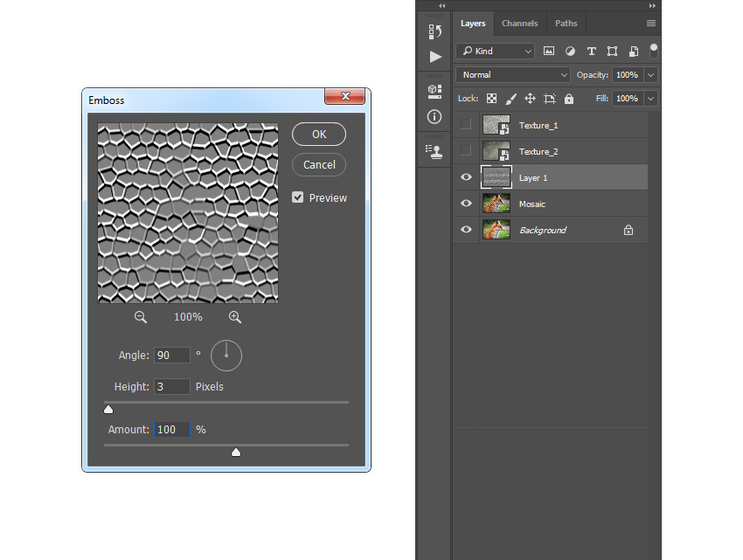Open the Actions panel
743x560 pixels.
434,57
